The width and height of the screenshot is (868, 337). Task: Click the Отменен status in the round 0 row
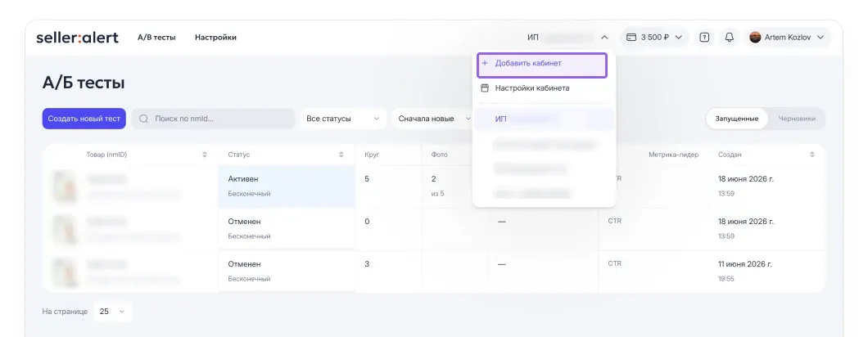(244, 222)
